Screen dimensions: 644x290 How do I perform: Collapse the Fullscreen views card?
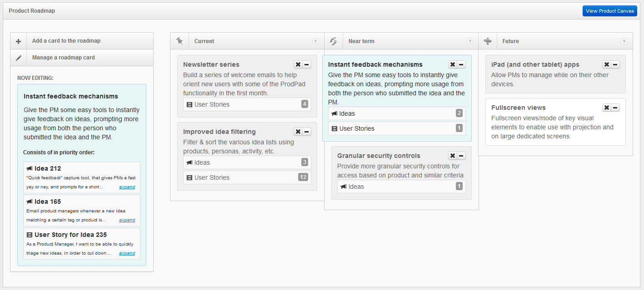[615, 108]
